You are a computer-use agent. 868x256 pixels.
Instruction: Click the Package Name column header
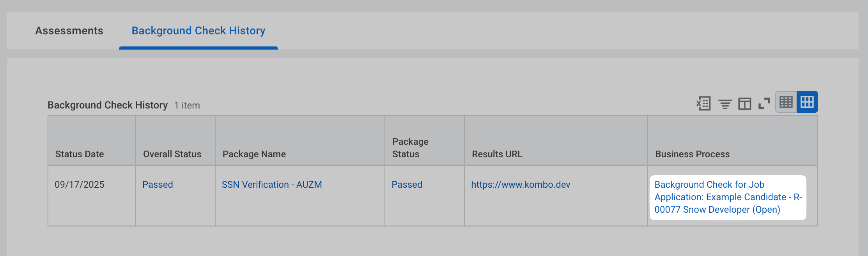point(254,154)
